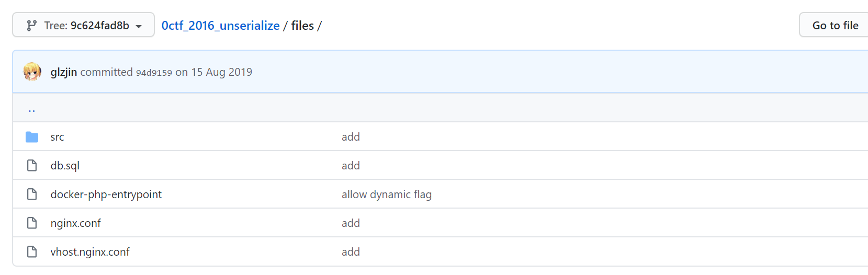Open the glzjin author profile link
Viewport: 868px width, 275px height.
click(x=64, y=72)
